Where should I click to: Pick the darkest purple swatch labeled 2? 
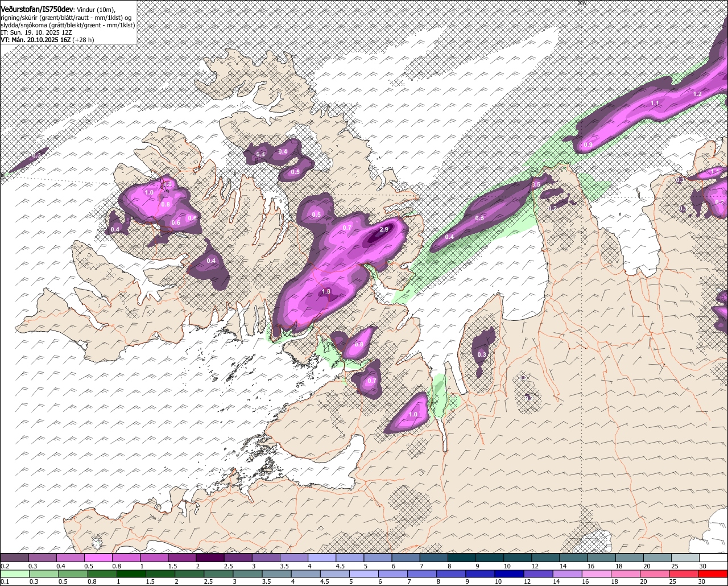point(210,558)
